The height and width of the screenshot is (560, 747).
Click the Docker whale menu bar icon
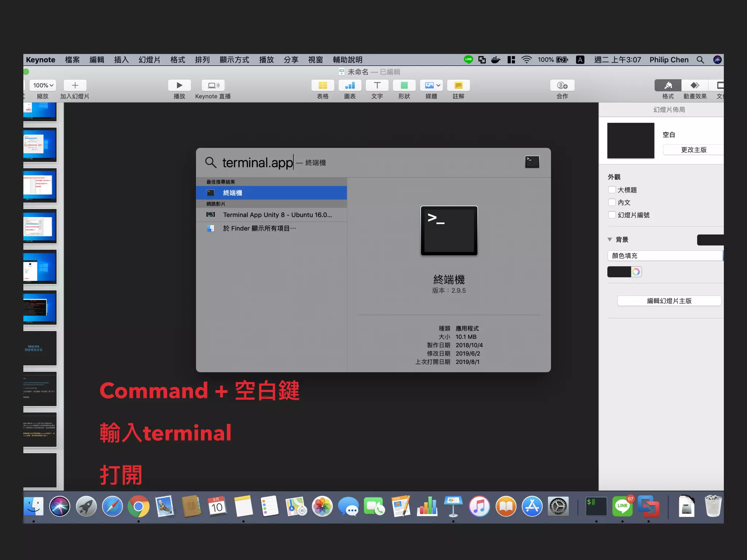coord(495,60)
